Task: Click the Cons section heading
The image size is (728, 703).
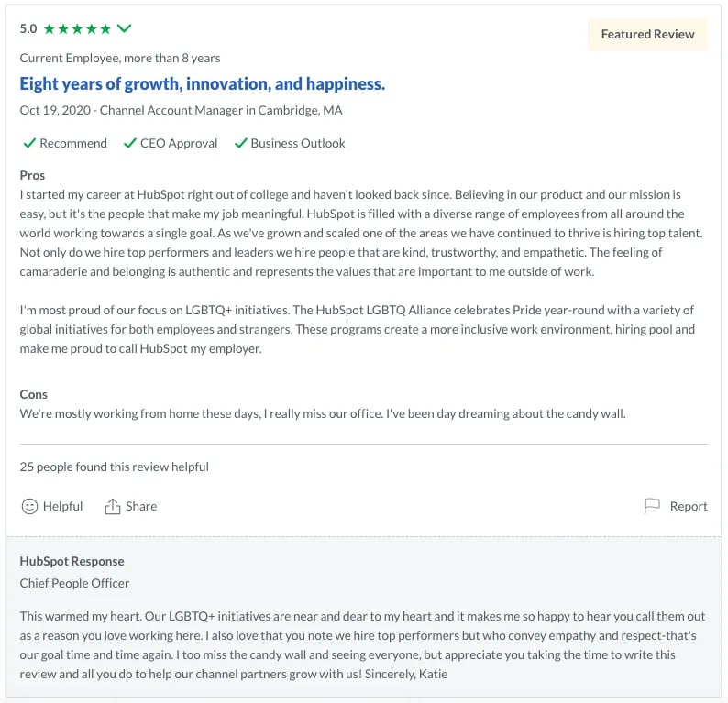Action: pos(34,394)
